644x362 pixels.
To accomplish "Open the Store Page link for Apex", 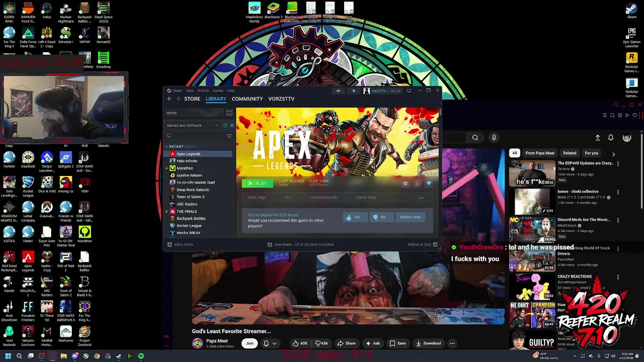I will coord(257,198).
